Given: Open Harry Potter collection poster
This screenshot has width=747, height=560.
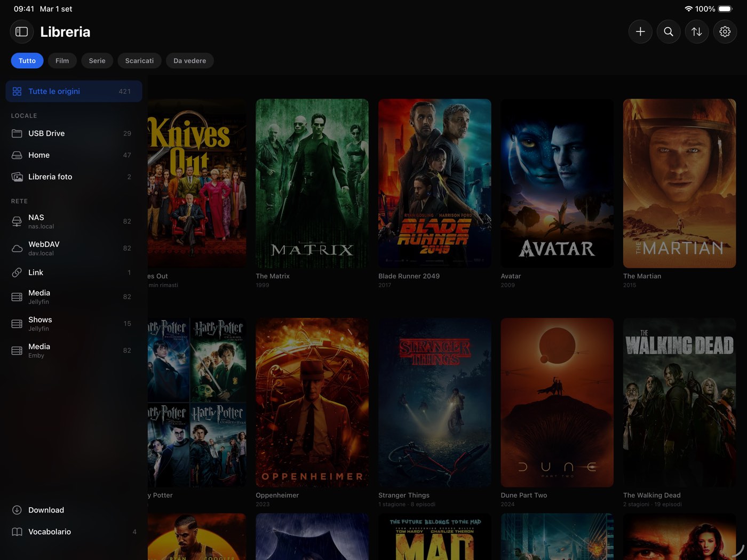Looking at the screenshot, I should pyautogui.click(x=197, y=403).
